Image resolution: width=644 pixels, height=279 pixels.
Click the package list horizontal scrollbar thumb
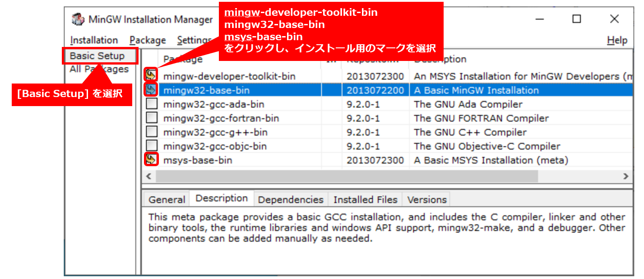point(347,176)
